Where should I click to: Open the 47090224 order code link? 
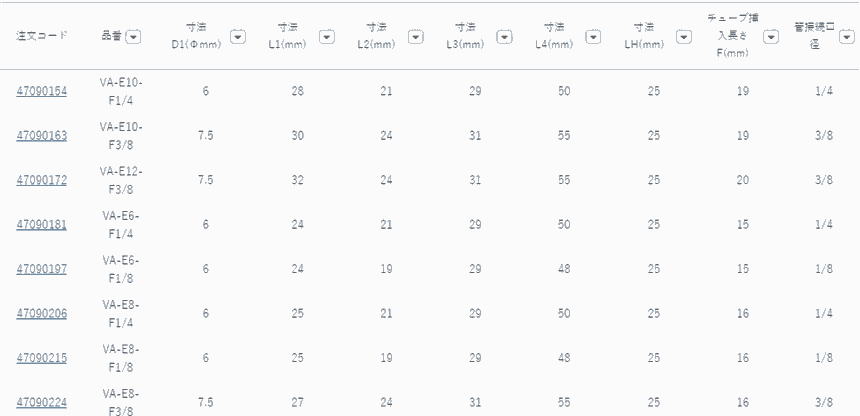tap(42, 402)
